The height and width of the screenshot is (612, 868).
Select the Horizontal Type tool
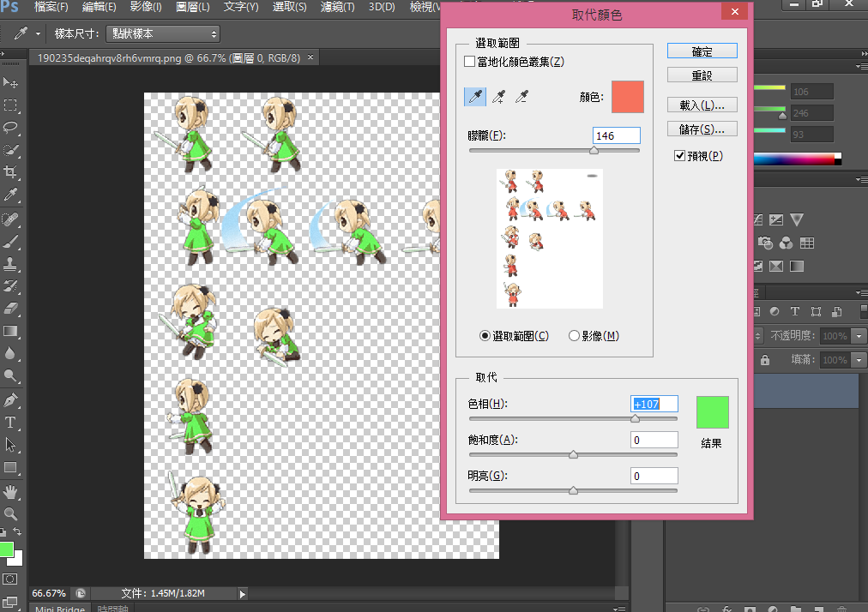(10, 423)
